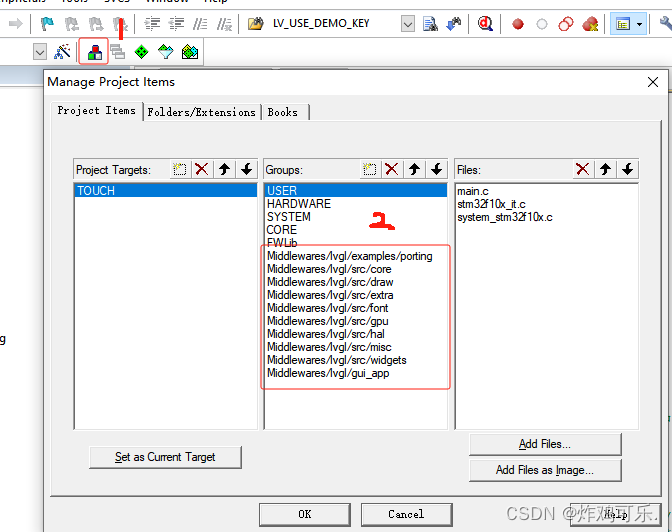This screenshot has width=672, height=532.
Task: Open the Find in Files icon
Action: point(255,24)
